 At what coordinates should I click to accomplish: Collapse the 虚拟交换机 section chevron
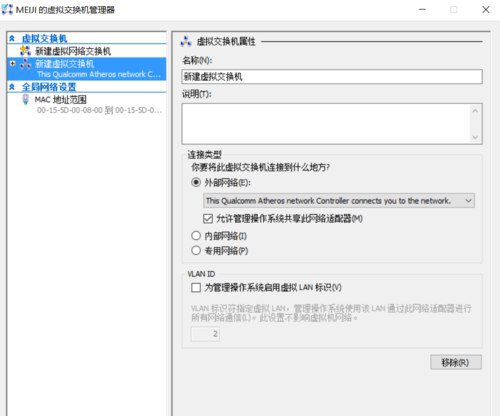click(x=12, y=39)
